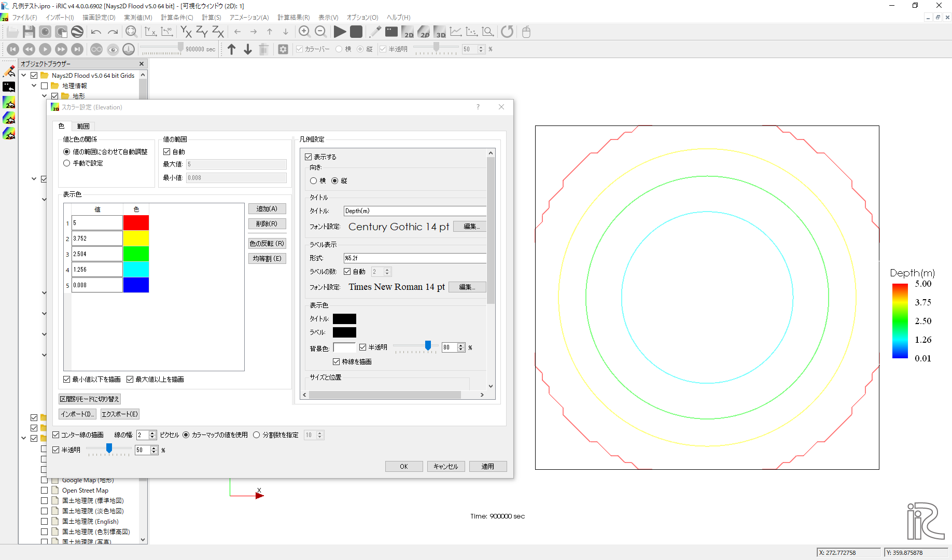Image resolution: width=952 pixels, height=560 pixels.
Task: Click the fit-to-window zoom icon
Action: point(131,32)
